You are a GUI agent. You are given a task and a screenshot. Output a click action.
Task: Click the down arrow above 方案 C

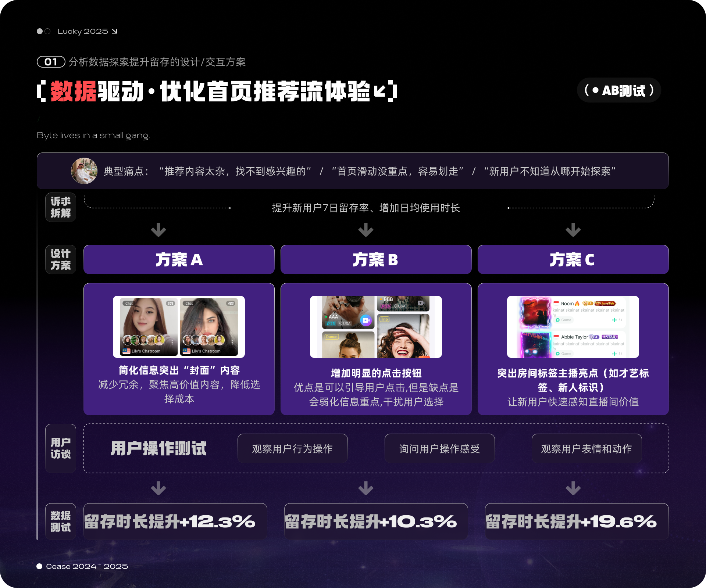(573, 230)
